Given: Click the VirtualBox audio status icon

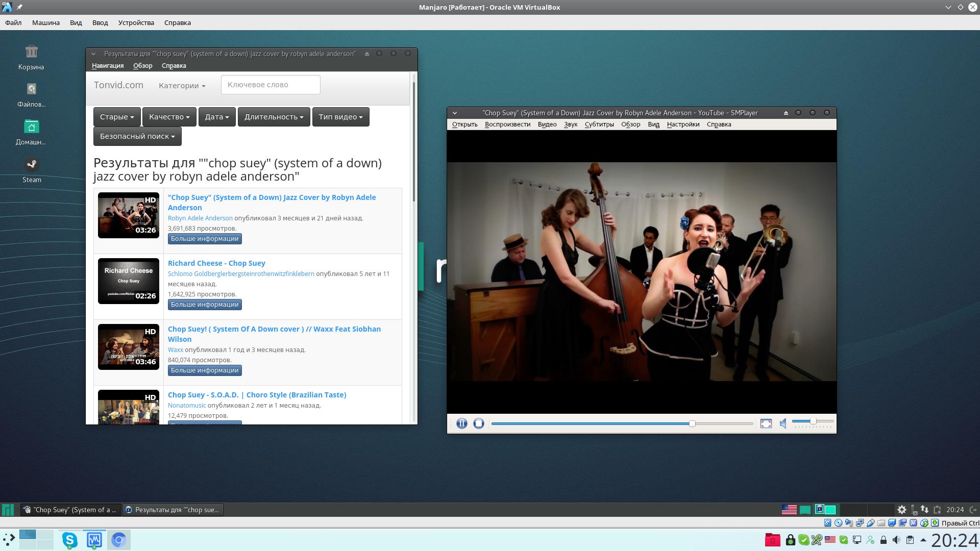Looking at the screenshot, I should pyautogui.click(x=849, y=523).
